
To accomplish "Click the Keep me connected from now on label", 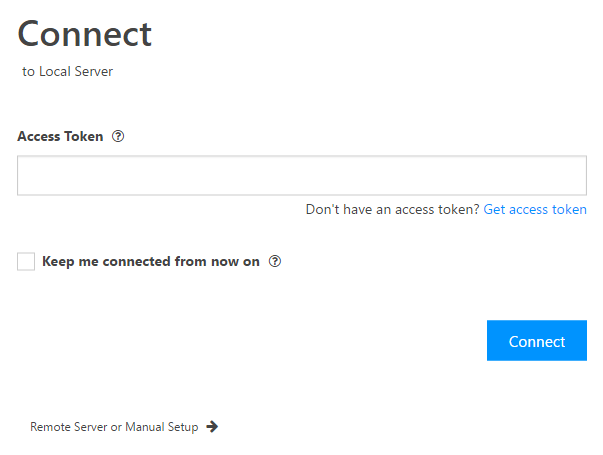I will click(x=151, y=262).
